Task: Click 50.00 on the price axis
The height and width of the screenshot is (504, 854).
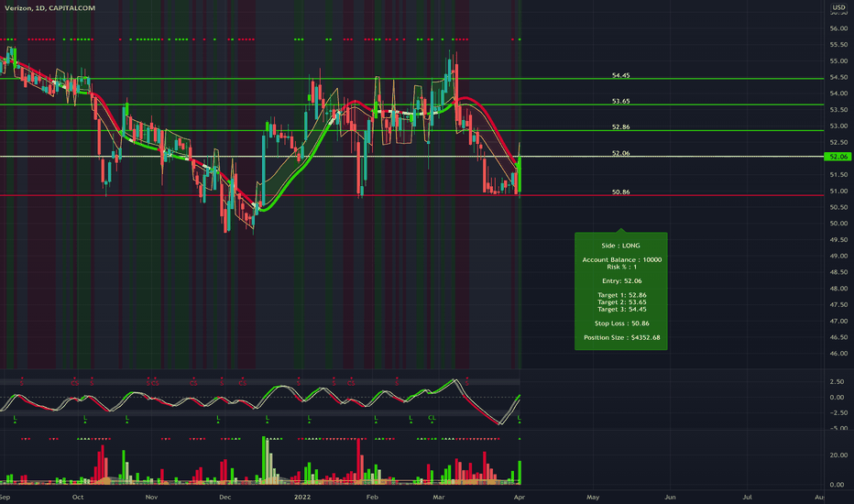Action: (x=838, y=224)
